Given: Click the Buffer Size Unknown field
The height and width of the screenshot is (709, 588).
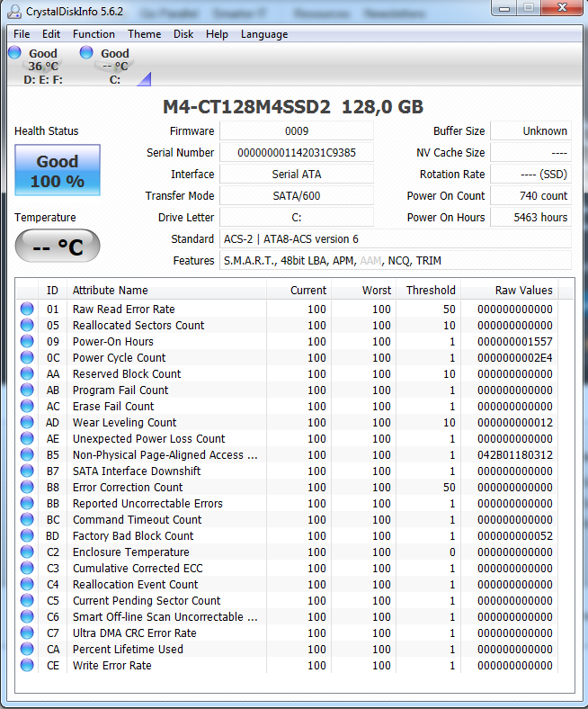Looking at the screenshot, I should coord(530,131).
